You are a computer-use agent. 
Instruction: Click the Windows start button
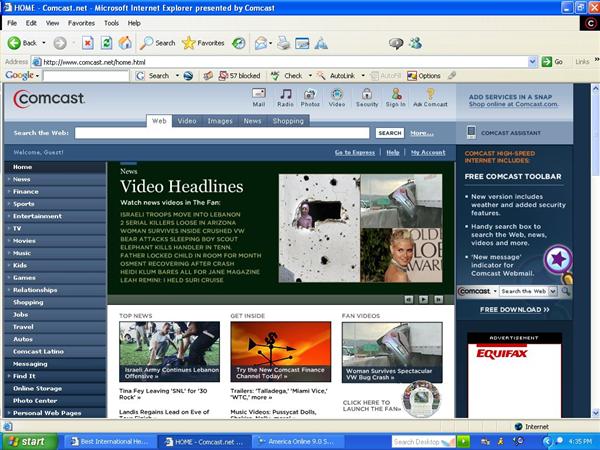point(30,442)
